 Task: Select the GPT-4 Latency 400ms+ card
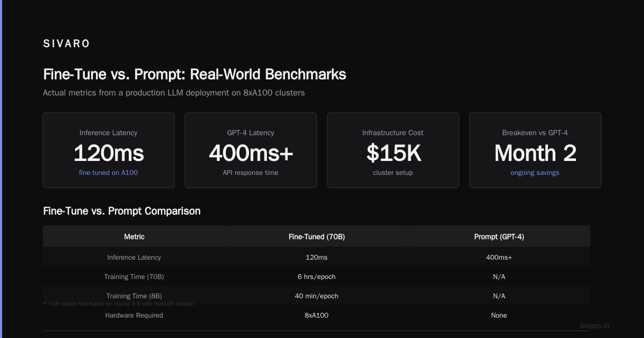pos(251,150)
